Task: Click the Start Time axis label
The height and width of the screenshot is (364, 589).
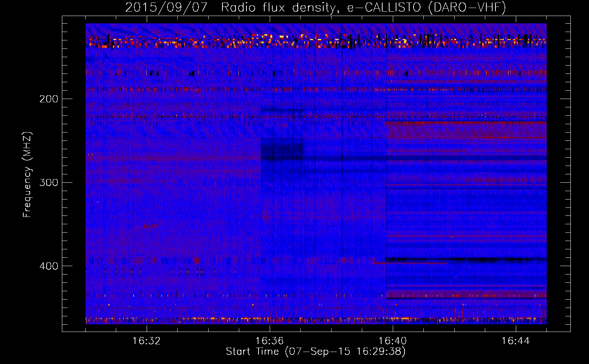Action: click(316, 352)
